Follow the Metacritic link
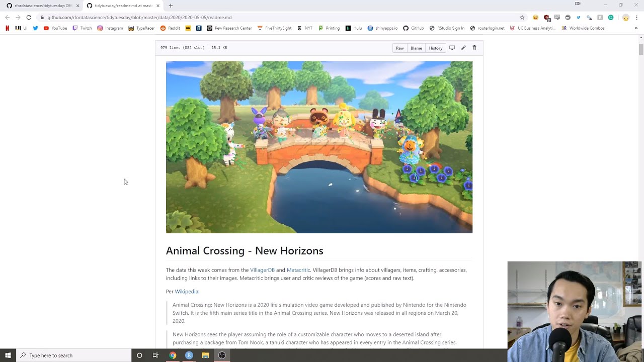This screenshot has height=362, width=644. click(298, 270)
